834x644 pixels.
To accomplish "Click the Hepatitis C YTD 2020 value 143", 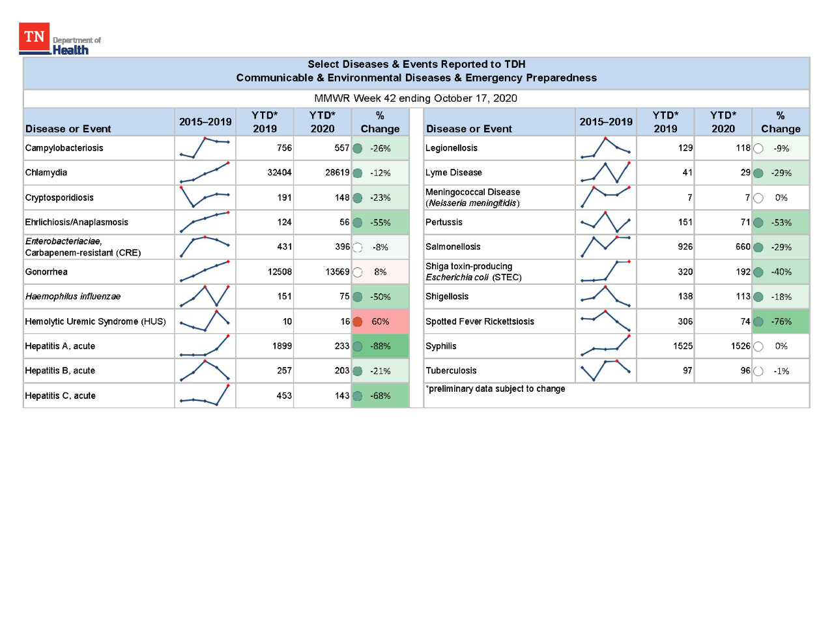I will point(343,396).
